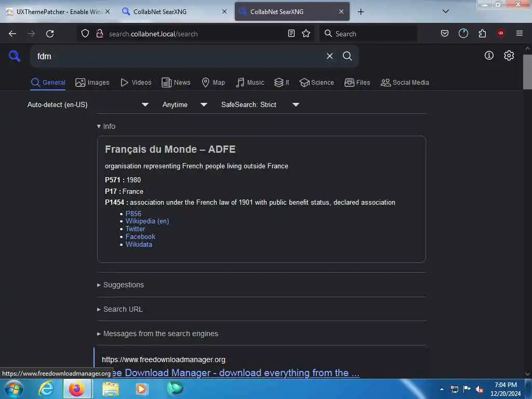Screen dimensions: 532x399
Task: Close the UXThemePatcher tab
Action: tap(108, 11)
